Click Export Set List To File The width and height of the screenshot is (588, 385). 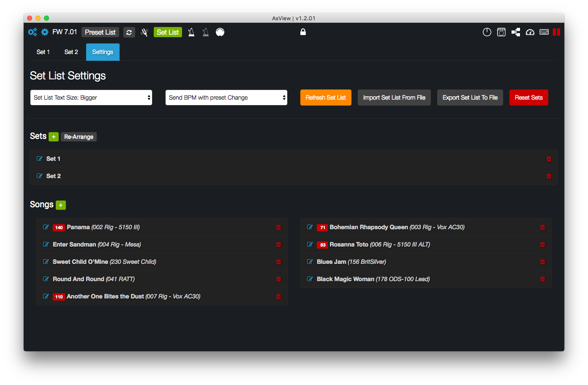click(x=470, y=98)
